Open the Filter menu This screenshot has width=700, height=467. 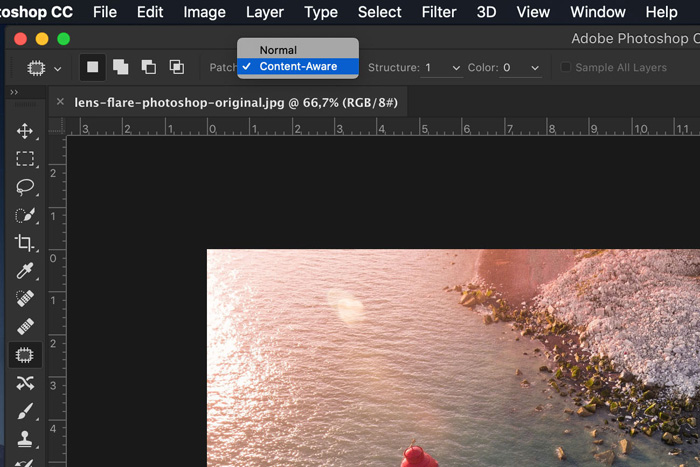(x=439, y=12)
